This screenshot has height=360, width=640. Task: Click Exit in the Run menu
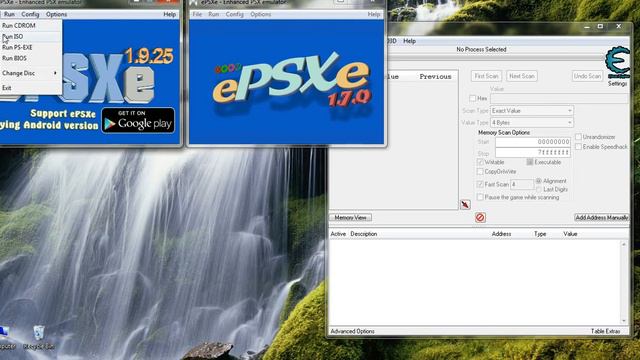(7, 88)
